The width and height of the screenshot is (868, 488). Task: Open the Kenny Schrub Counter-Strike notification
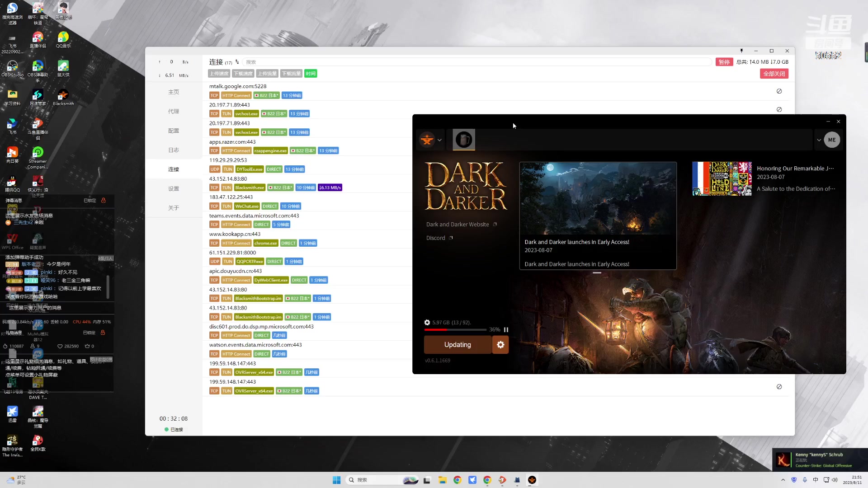pos(820,460)
